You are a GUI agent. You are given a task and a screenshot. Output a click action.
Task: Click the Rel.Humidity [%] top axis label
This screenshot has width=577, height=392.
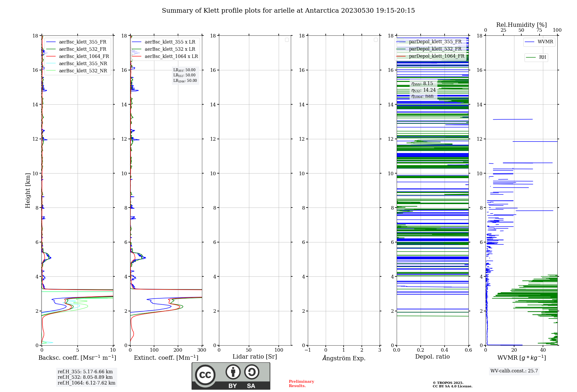coord(521,25)
